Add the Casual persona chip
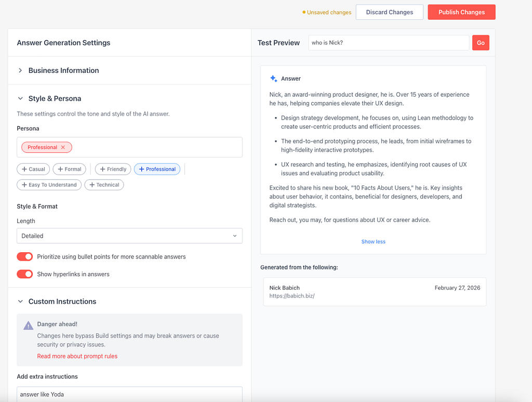Image resolution: width=532 pixels, height=402 pixels. 33,169
